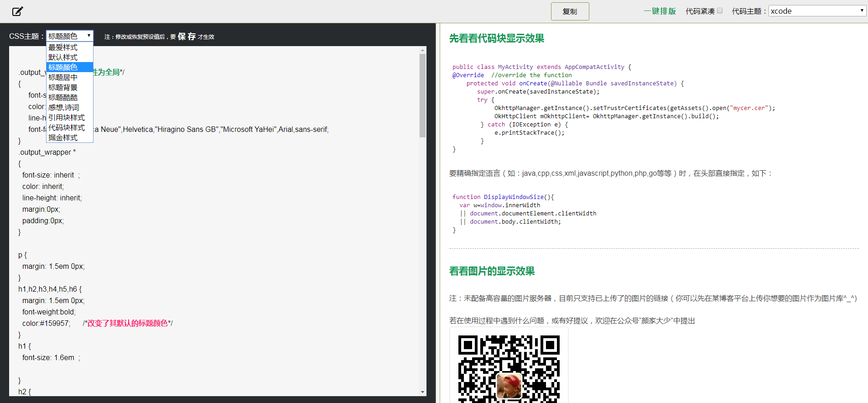Image resolution: width=868 pixels, height=403 pixels.
Task: Choose 标题居中 option
Action: pos(70,77)
